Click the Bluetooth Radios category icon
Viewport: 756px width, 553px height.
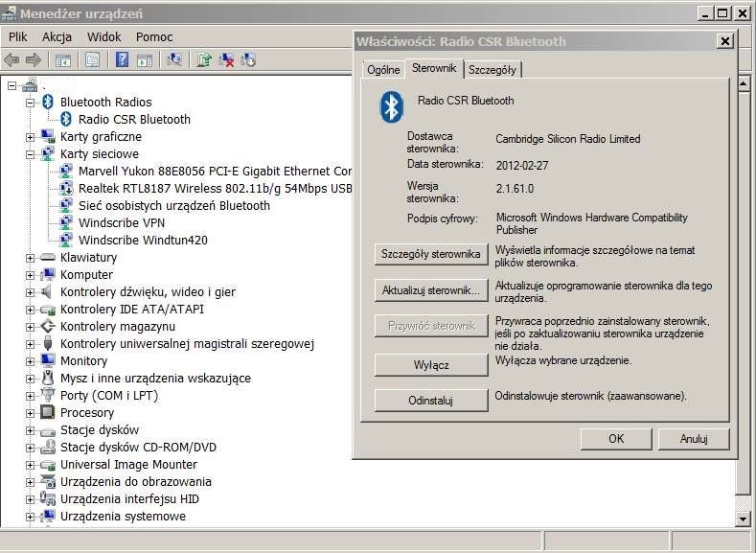point(48,102)
